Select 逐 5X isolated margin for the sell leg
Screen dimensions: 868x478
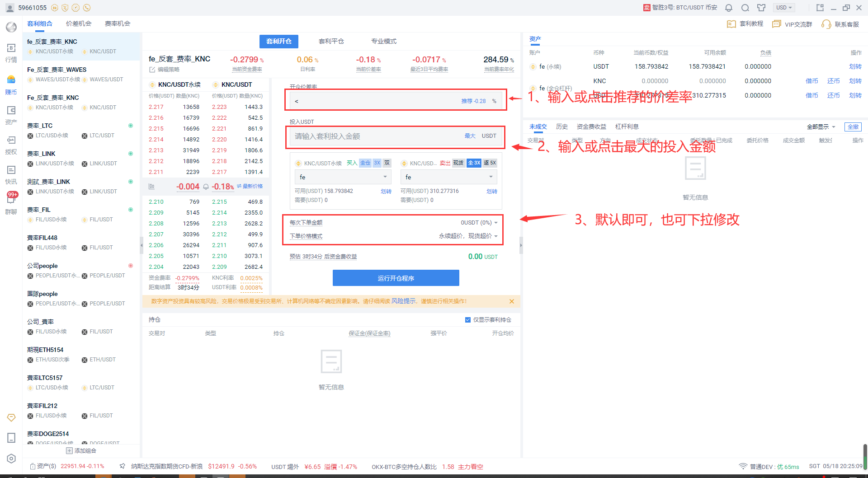click(490, 163)
